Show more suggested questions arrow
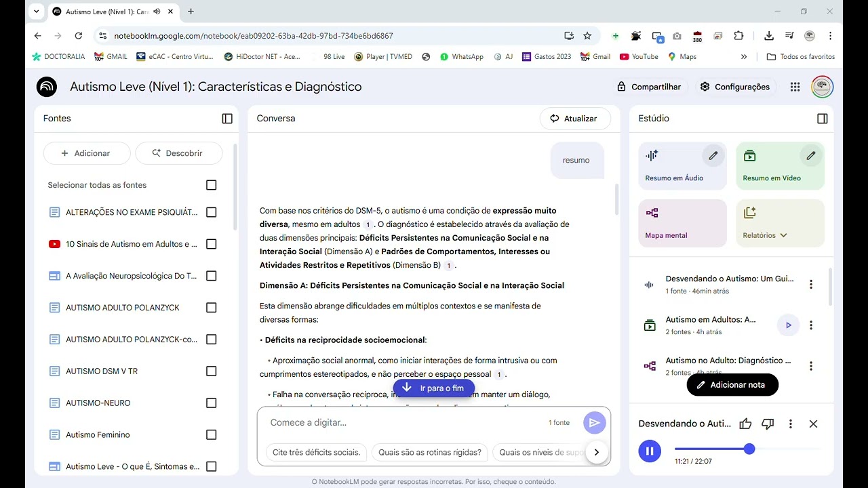 [x=596, y=452]
